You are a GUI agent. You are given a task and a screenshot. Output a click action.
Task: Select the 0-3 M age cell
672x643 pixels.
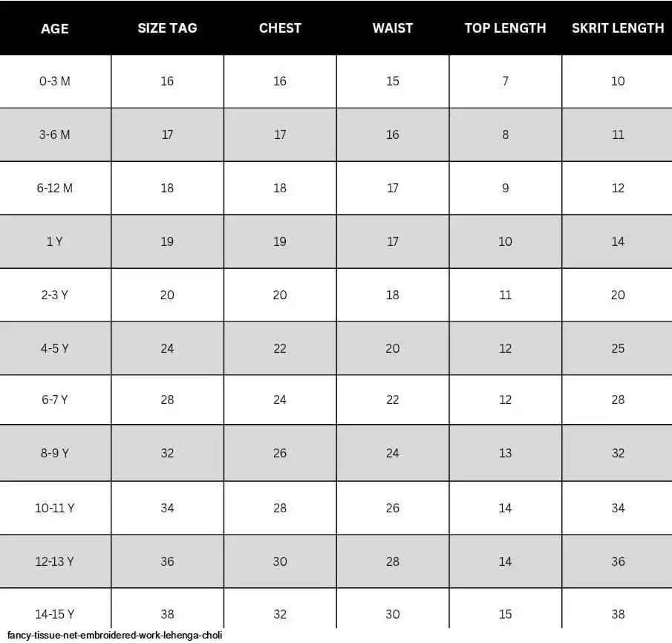tap(55, 81)
